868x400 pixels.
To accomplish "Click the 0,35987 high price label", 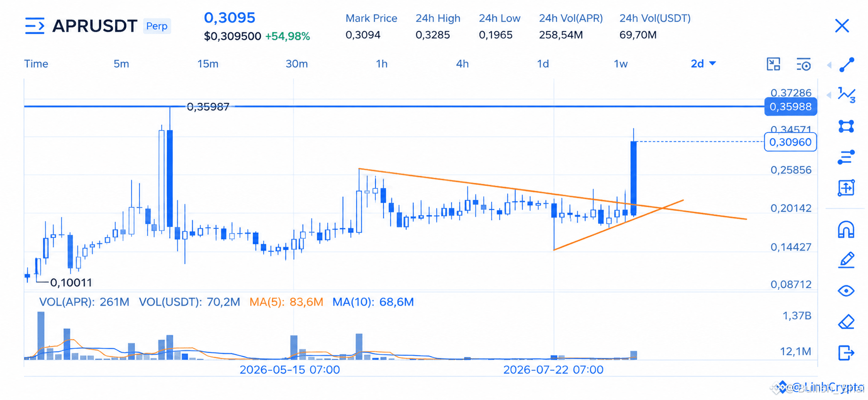I will (208, 107).
